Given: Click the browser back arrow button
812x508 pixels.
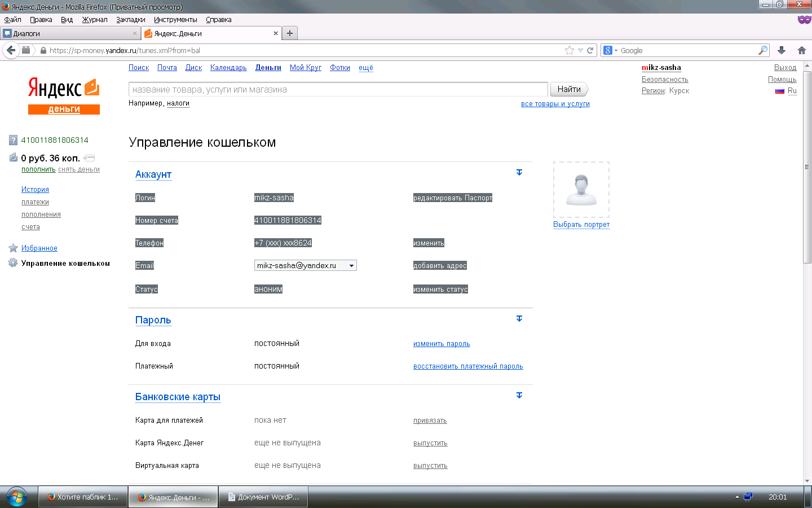Looking at the screenshot, I should [x=11, y=50].
